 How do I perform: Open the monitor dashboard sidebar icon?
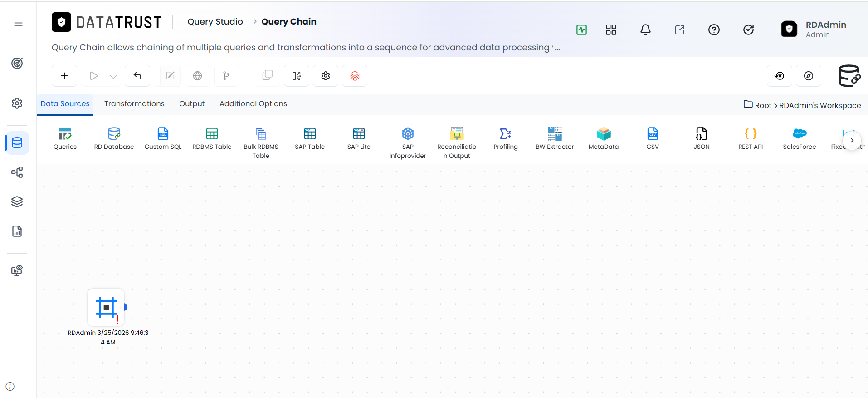click(17, 271)
